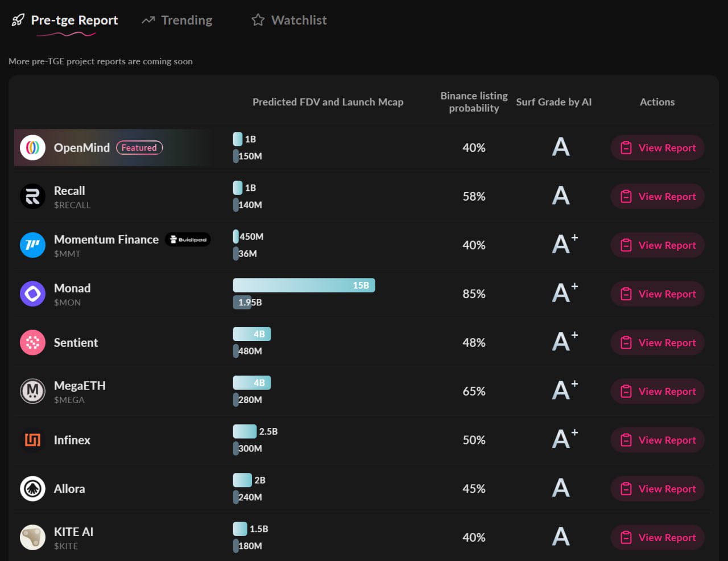
Task: Click the KITE AI logo icon
Action: pyautogui.click(x=32, y=537)
